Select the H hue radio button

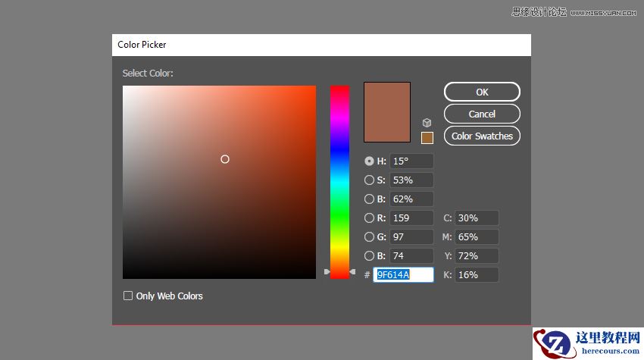pos(369,161)
